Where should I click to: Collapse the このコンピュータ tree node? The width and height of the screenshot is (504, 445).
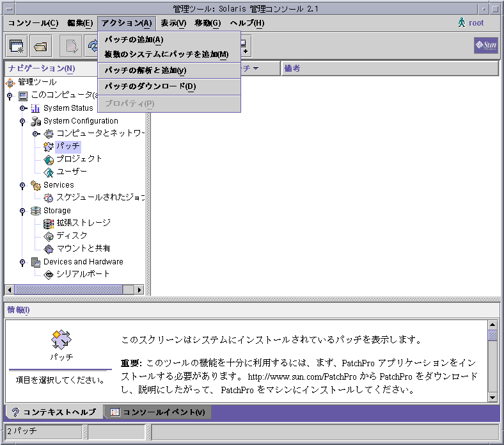(10, 95)
